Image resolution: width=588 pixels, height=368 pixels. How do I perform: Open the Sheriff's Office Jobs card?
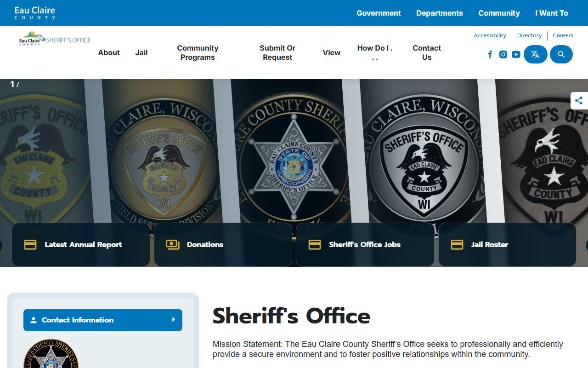[x=365, y=245]
